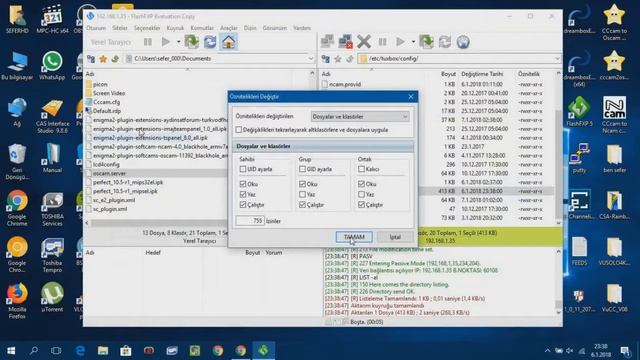Uncheck Grup Çalıştır permission
Viewport: 640px width, 360px height.
pos(302,204)
